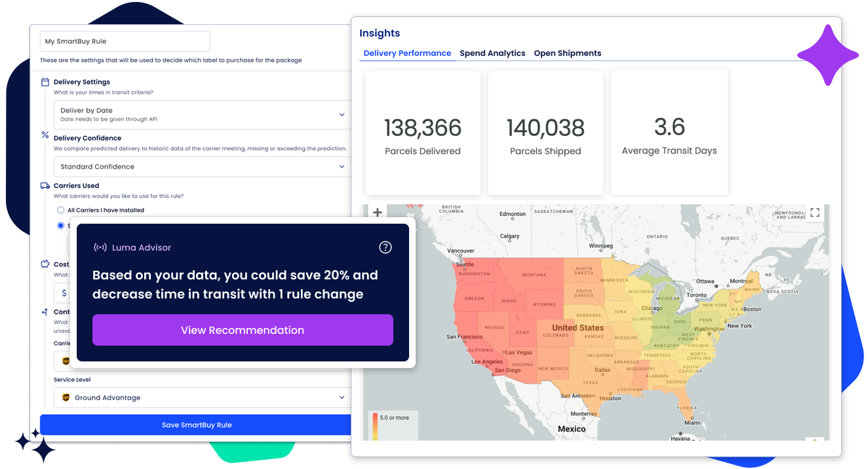Expand the map to fullscreen
The height and width of the screenshot is (469, 868).
pyautogui.click(x=815, y=212)
